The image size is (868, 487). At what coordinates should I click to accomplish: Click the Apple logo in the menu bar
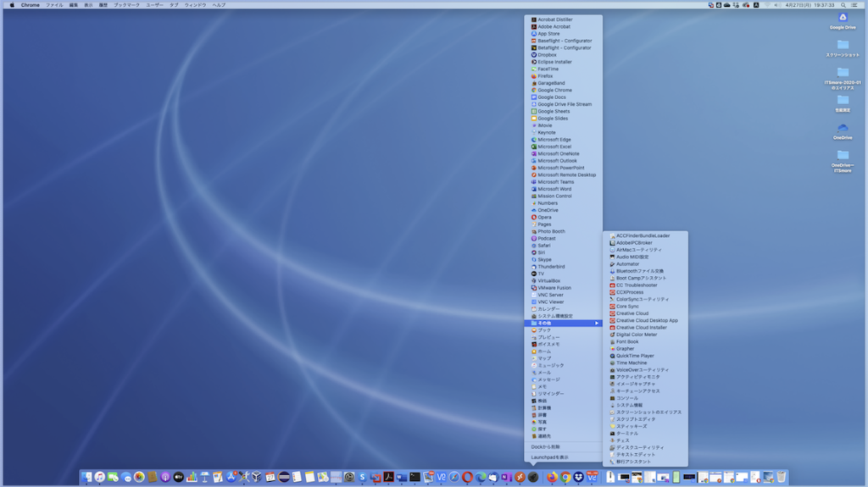pos(12,4)
